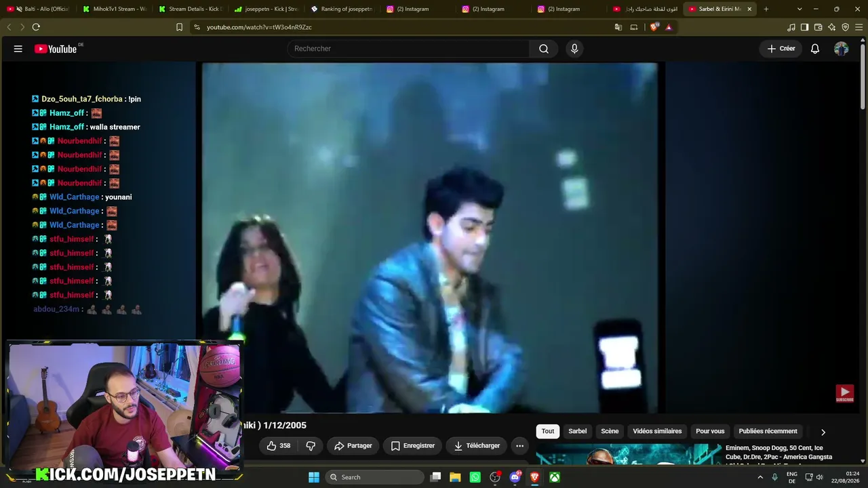
Task: Download the video with Télécharger
Action: (x=477, y=446)
